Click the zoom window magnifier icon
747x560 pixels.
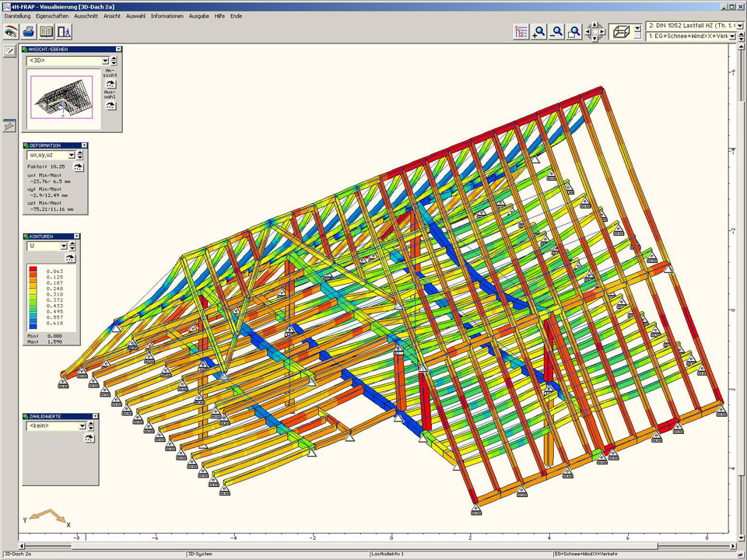click(x=574, y=32)
